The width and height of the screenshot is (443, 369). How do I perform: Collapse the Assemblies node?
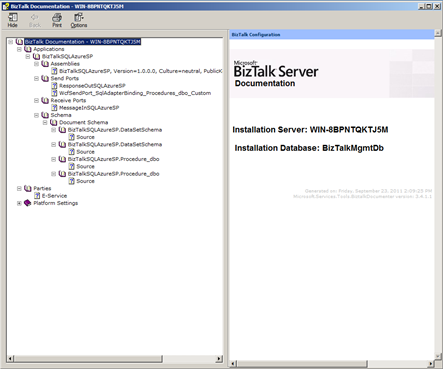pyautogui.click(x=37, y=64)
